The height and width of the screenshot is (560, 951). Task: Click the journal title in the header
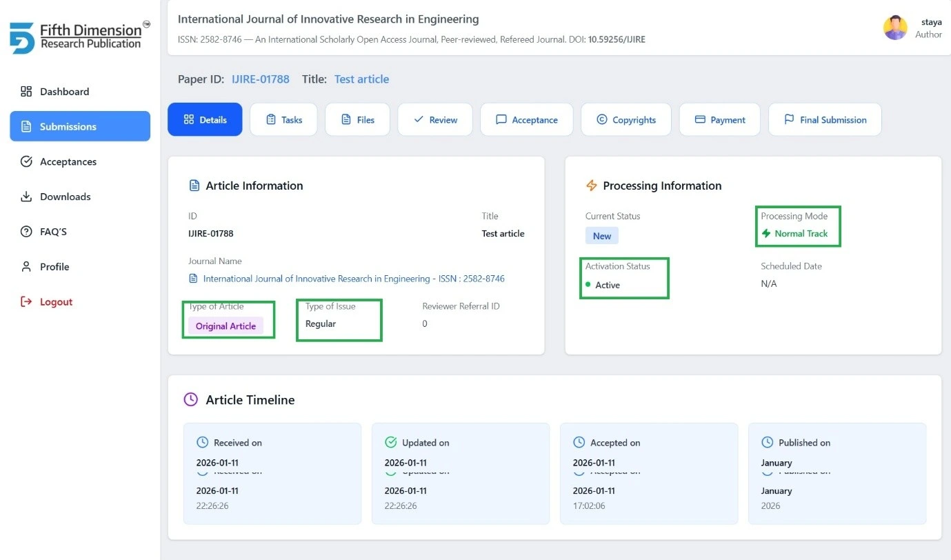(x=328, y=19)
